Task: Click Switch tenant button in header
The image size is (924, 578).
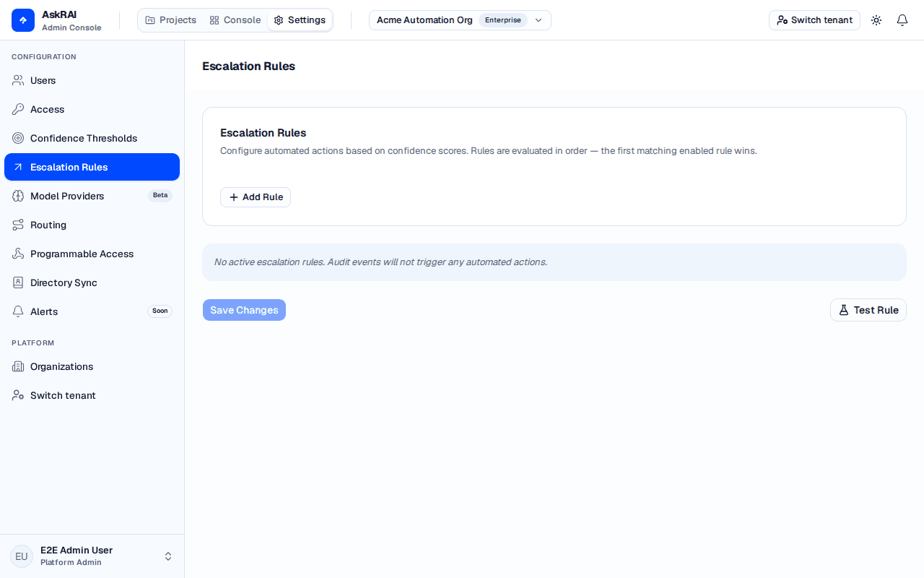Action: point(814,20)
